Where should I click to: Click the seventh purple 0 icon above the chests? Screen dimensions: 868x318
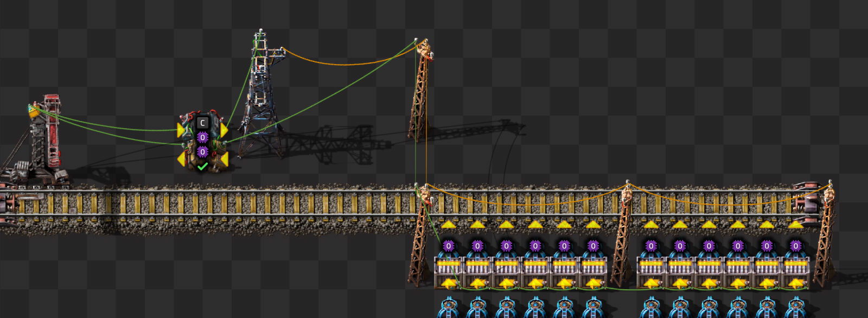[651, 246]
